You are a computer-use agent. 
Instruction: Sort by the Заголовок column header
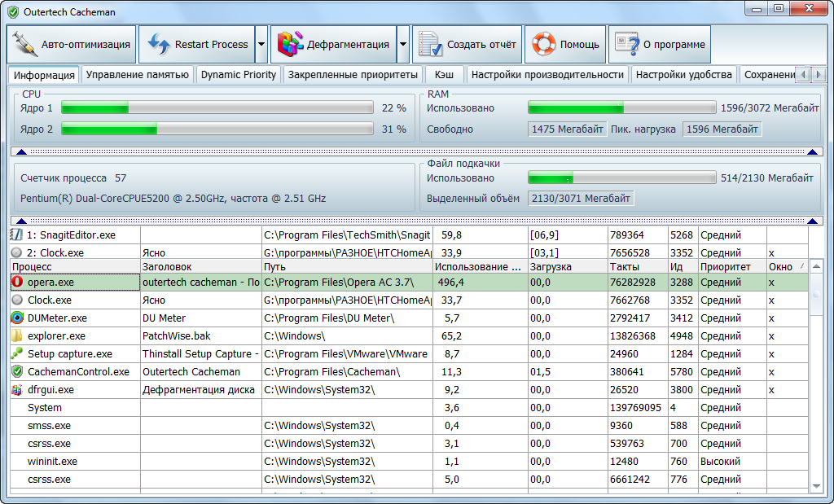tap(201, 267)
